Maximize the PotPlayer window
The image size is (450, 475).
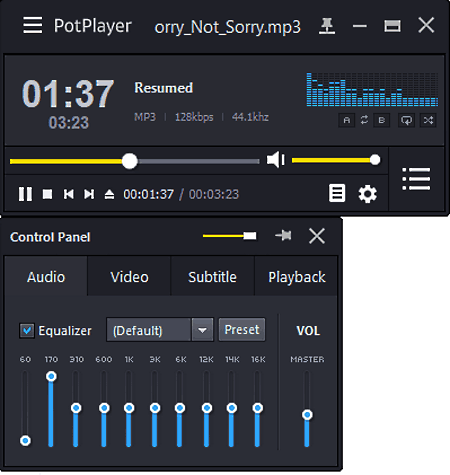[x=392, y=26]
